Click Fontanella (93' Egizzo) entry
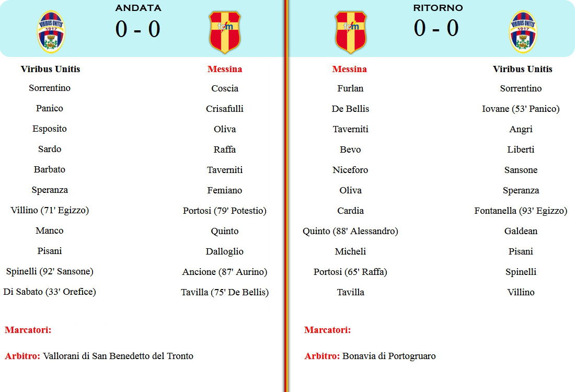Viewport: 575px width, 392px height. pos(521,211)
